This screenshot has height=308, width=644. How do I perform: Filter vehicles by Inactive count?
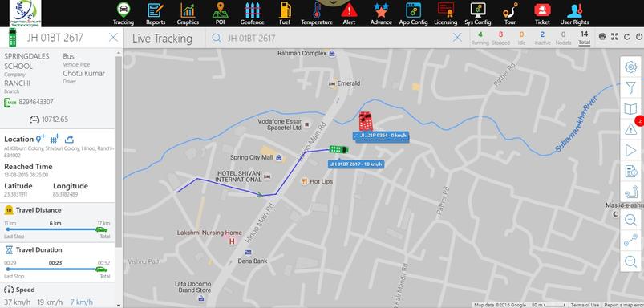point(542,38)
